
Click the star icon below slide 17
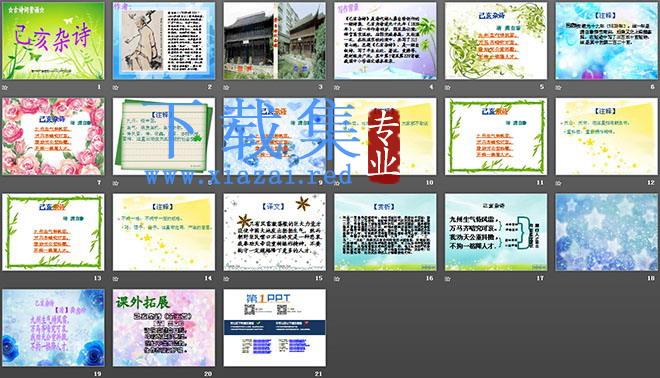pos(448,279)
